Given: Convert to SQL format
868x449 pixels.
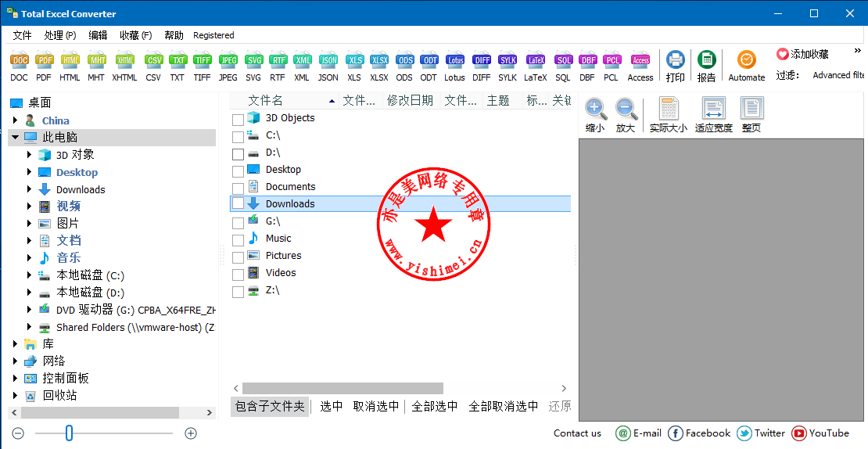Looking at the screenshot, I should [x=564, y=66].
